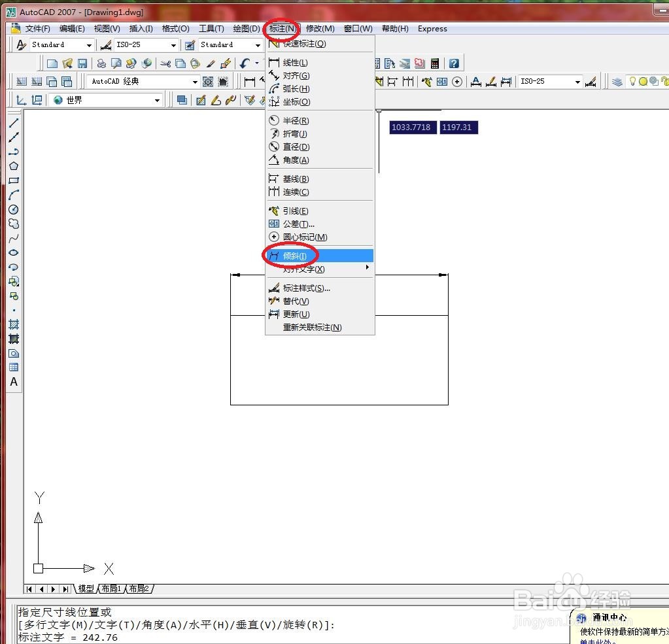Select the Line draw tool
The width and height of the screenshot is (669, 644).
click(14, 123)
